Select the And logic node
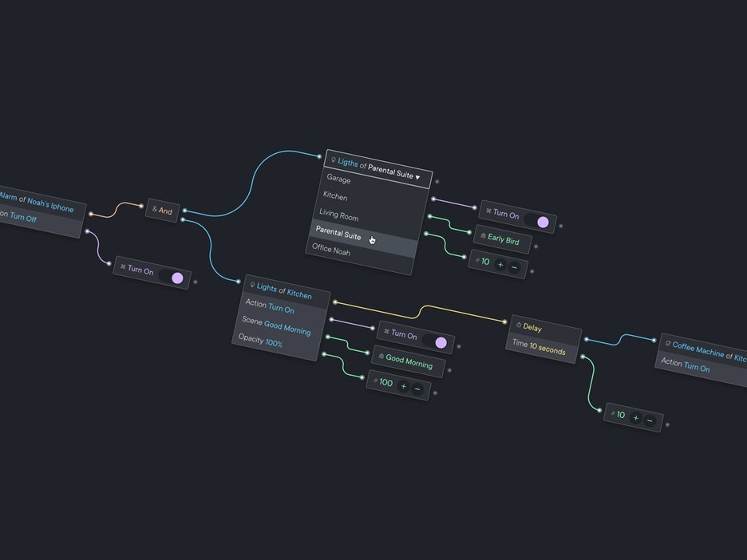The image size is (747, 560). pos(163,210)
